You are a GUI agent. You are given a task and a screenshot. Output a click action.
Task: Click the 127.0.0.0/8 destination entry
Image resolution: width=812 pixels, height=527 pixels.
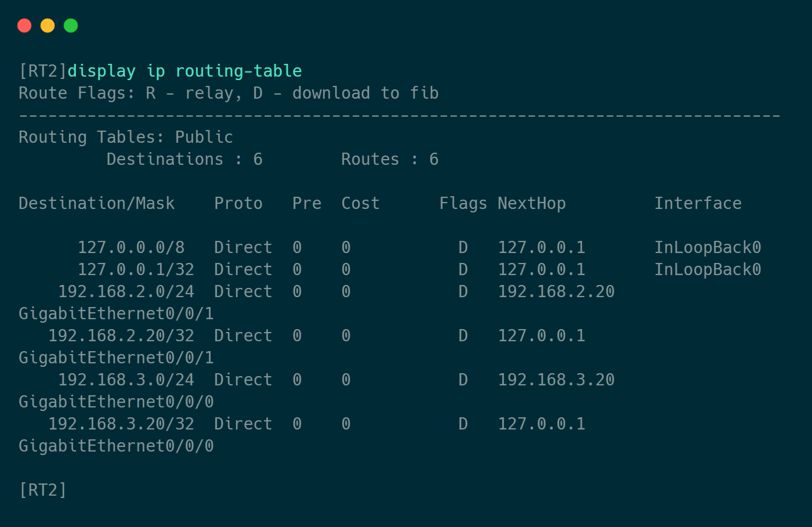tap(131, 247)
